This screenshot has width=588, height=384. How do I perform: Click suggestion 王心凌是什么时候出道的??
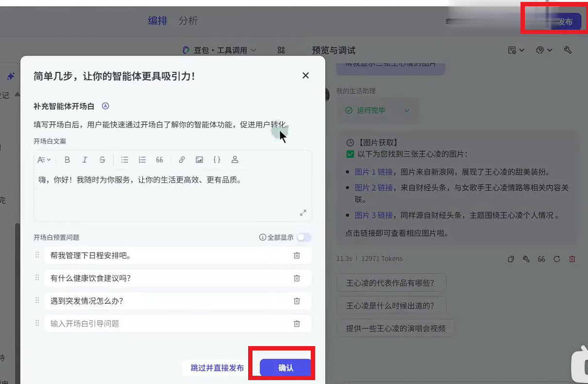click(x=391, y=306)
